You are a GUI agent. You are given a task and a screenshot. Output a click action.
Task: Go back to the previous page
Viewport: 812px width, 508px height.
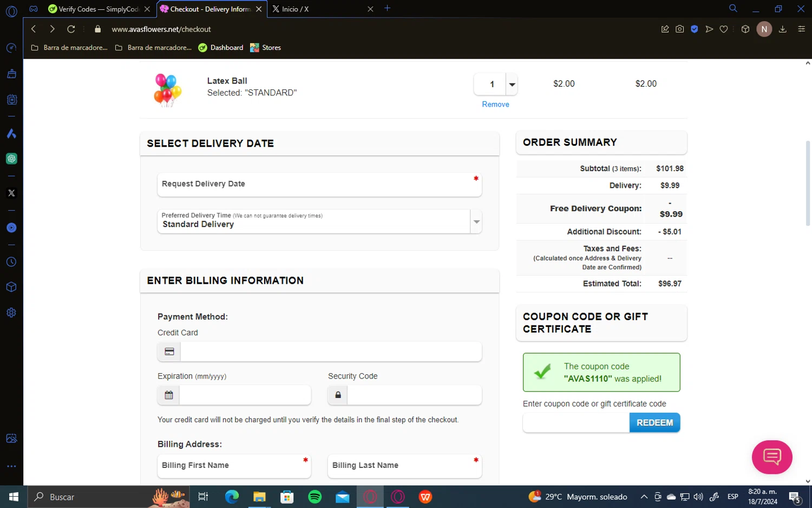(x=34, y=29)
